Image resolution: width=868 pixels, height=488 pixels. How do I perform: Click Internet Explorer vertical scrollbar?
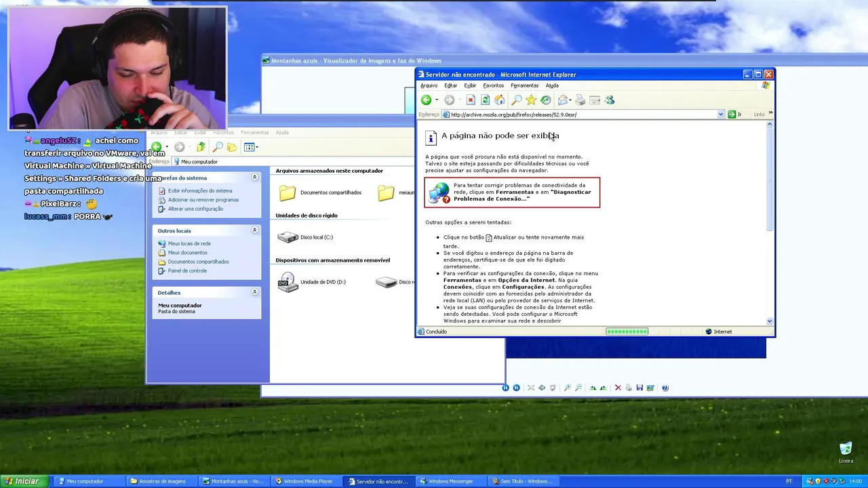pos(770,222)
